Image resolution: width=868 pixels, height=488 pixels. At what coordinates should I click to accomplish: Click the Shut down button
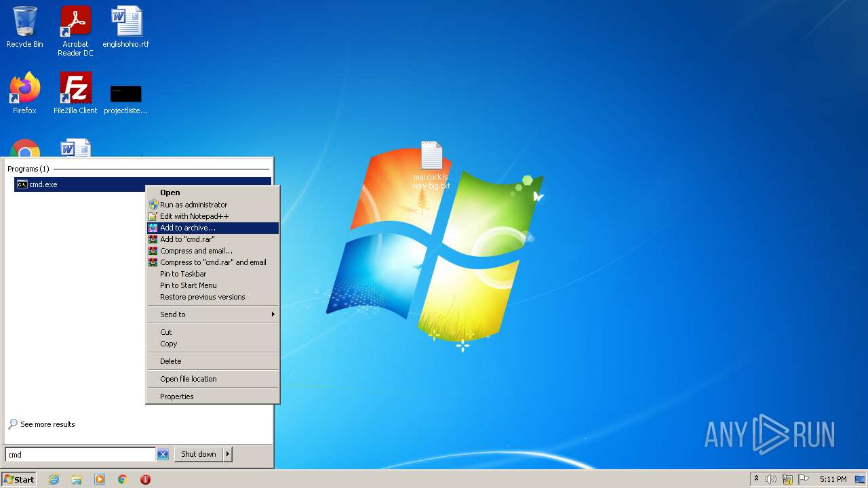[x=199, y=454]
